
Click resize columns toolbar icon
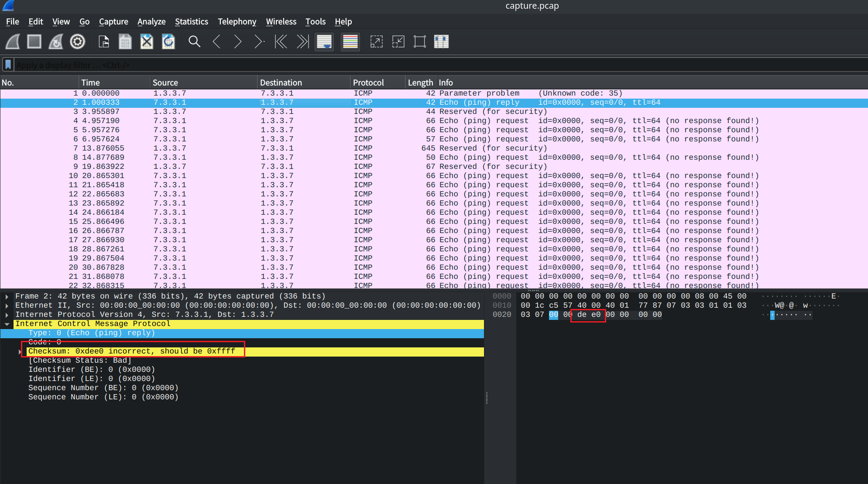point(441,42)
